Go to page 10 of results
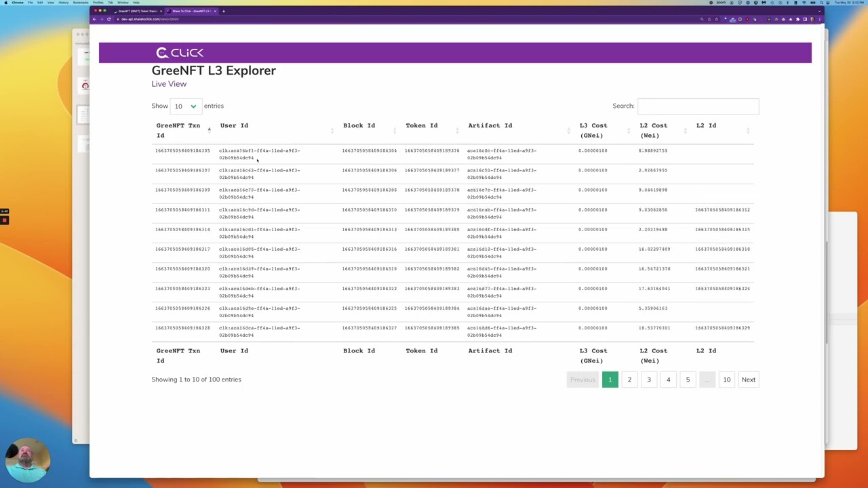The image size is (868, 488). tap(727, 380)
